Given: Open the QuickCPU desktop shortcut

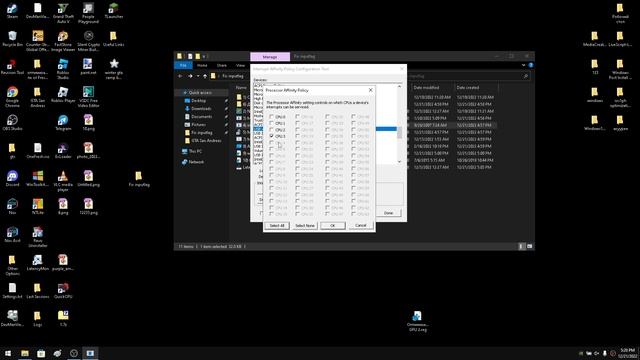Looking at the screenshot, I should [x=63, y=291].
